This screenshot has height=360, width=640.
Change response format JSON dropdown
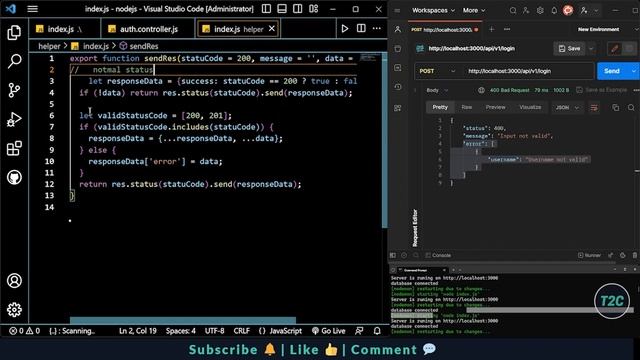coord(567,108)
